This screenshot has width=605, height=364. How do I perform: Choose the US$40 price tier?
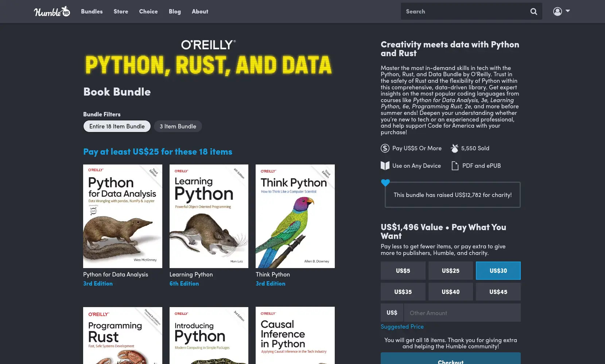(x=451, y=292)
